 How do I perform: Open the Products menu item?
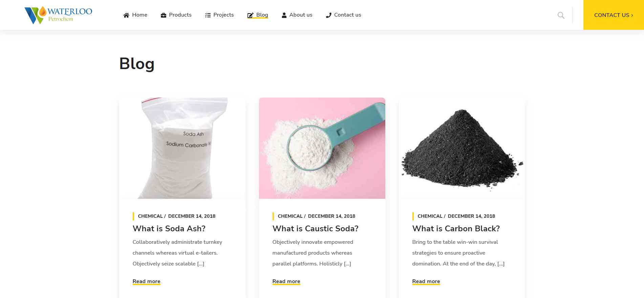pyautogui.click(x=180, y=15)
